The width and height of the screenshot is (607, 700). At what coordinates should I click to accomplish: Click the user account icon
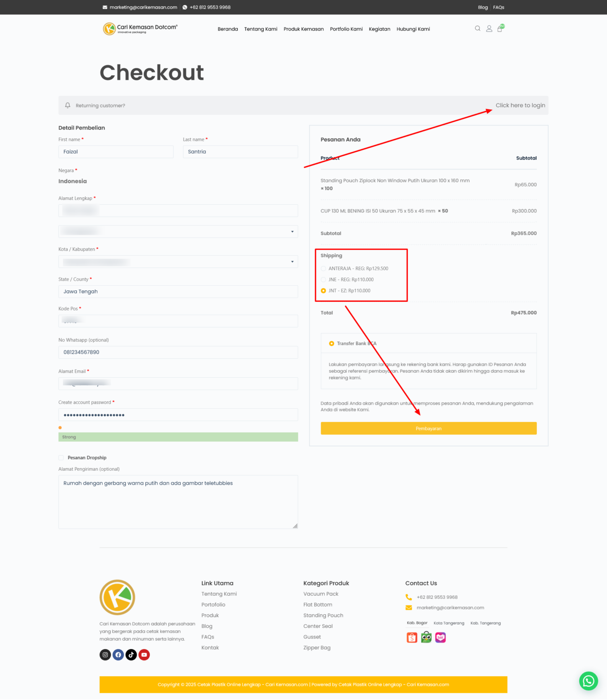(489, 29)
